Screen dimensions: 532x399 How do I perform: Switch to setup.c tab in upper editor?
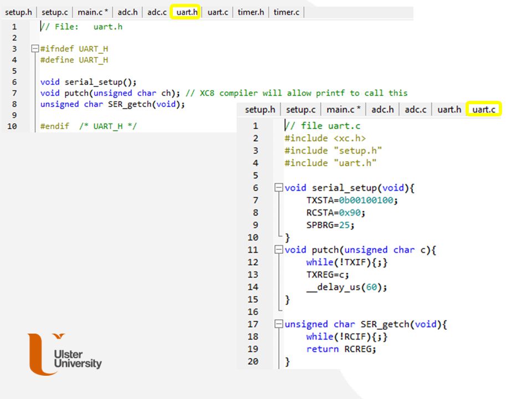tap(55, 12)
